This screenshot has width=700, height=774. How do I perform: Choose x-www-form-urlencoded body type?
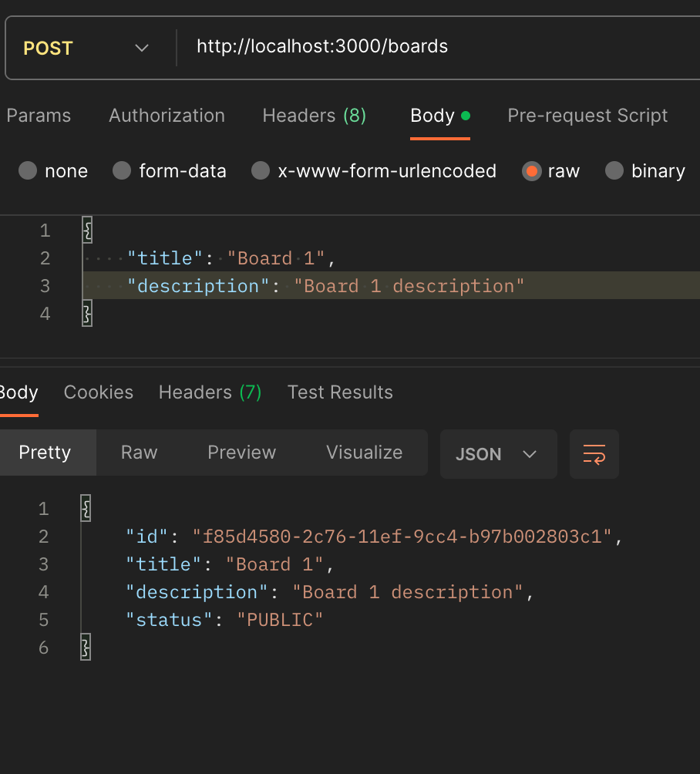261,171
